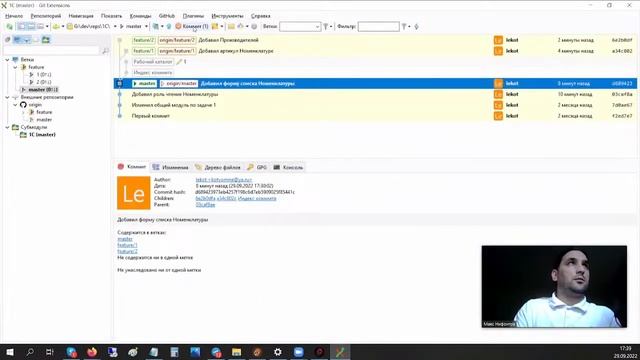Switch to the Консоль tab
The image size is (640, 360).
click(x=288, y=167)
